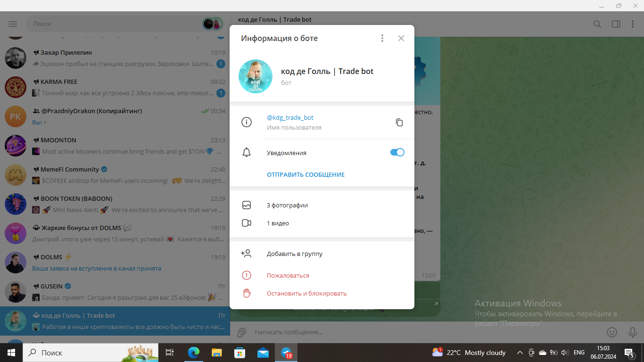Open the @PrazdniyDrakon (Копирайтинг) group chat
The height and width of the screenshot is (362, 644).
pos(115,116)
